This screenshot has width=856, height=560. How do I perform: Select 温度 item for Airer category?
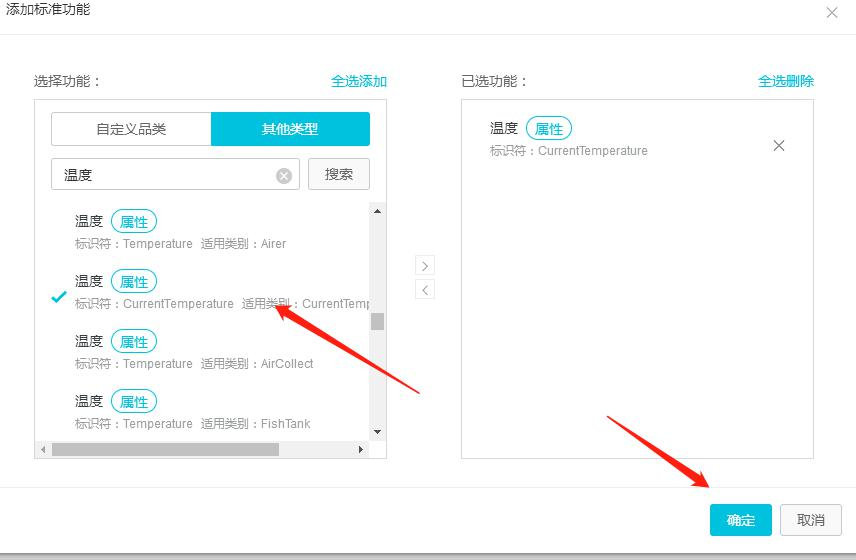[180, 232]
